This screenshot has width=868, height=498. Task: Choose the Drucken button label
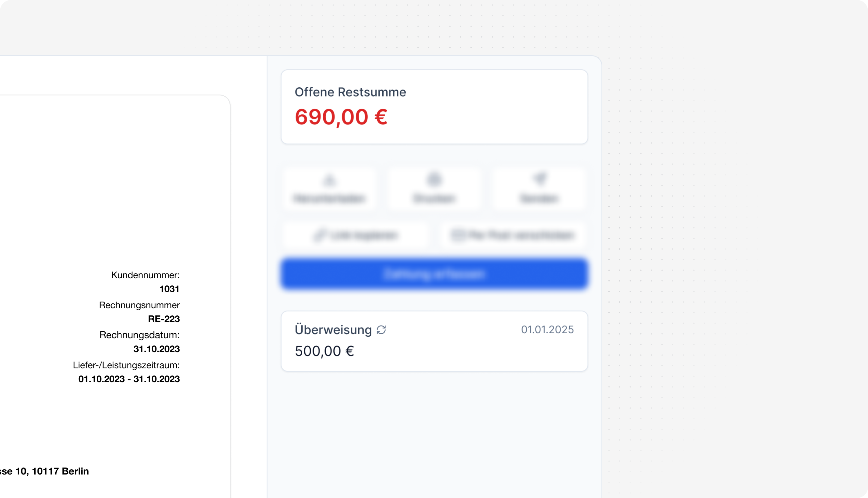[x=434, y=198]
